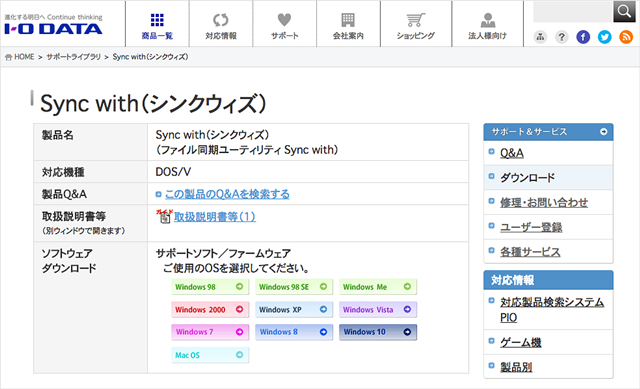640x389 pixels.
Task: Open 対応製品検索システム PIO link
Action: [x=552, y=309]
